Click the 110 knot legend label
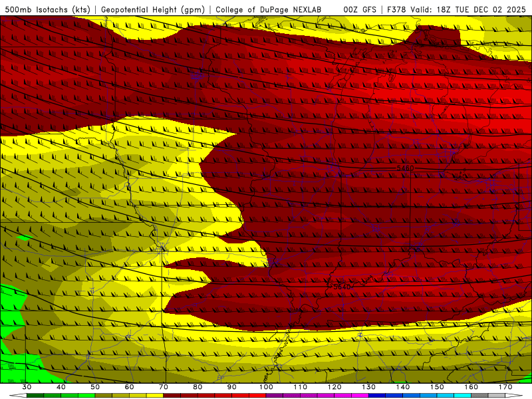532x399 pixels. click(x=301, y=387)
